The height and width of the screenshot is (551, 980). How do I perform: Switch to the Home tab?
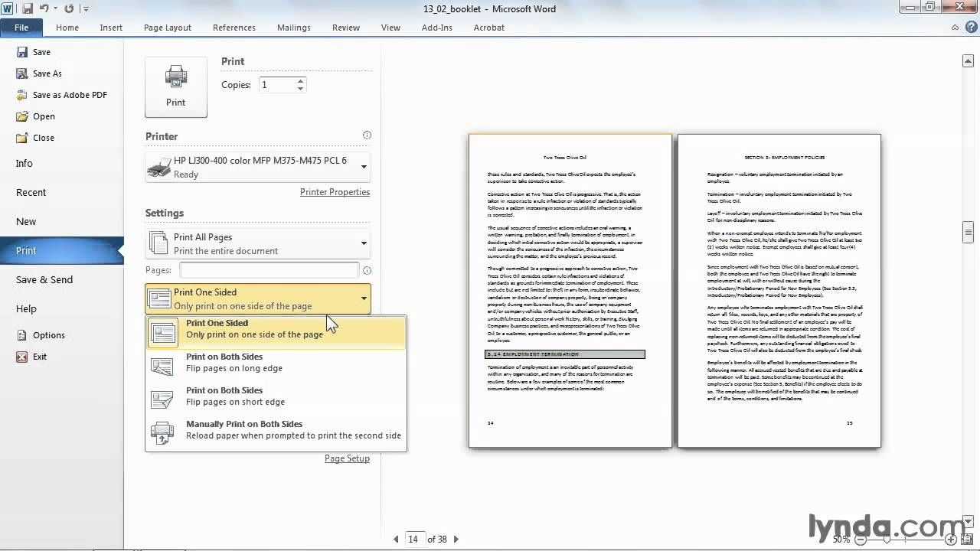point(67,28)
